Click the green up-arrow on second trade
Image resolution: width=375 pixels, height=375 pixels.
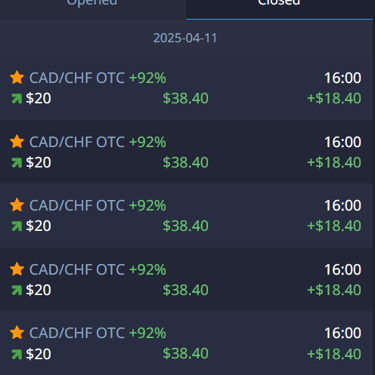(16, 163)
